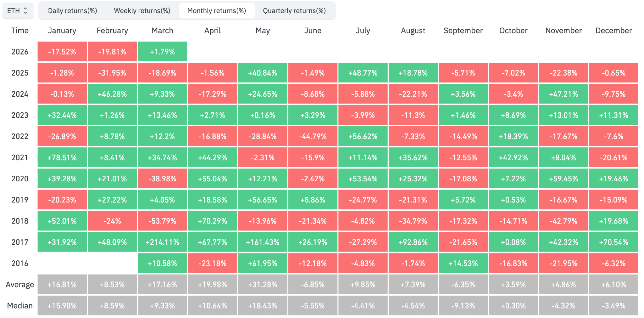644x318 pixels.
Task: Select the June 2022 -44.79% cell
Action: click(313, 136)
